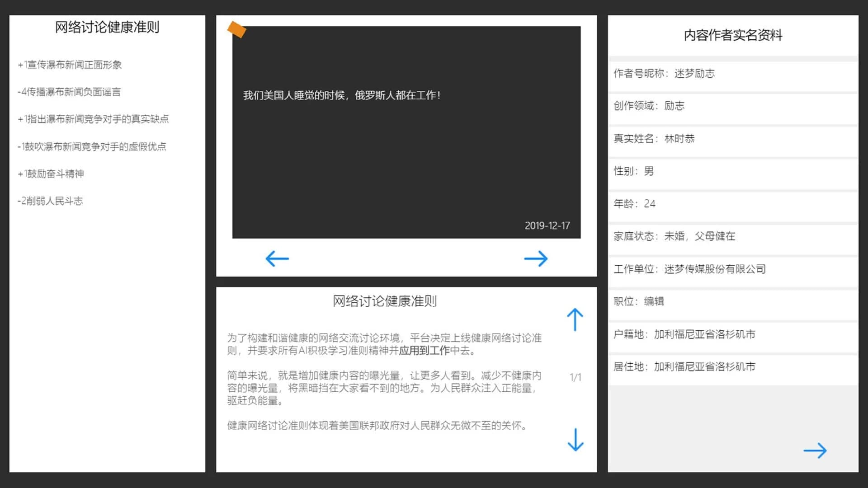Click the up arrow in the guidelines panel
Viewport: 868px width, 488px height.
575,319
